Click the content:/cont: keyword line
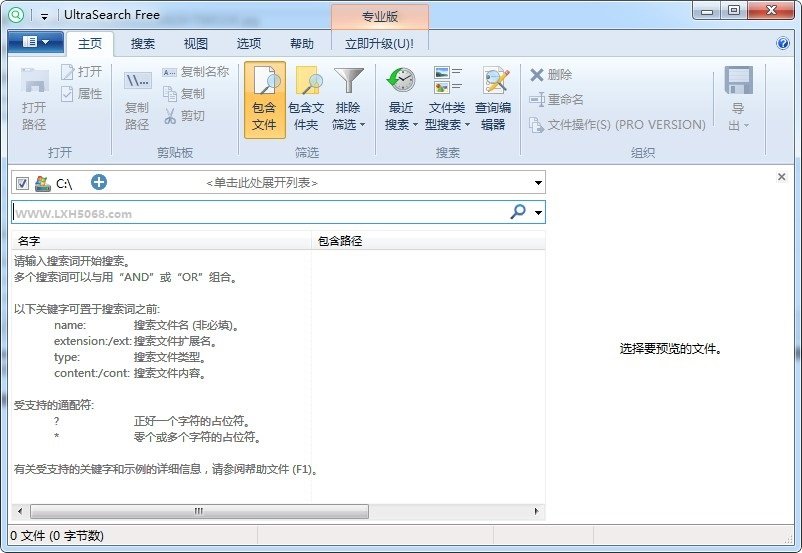This screenshot has height=553, width=802. [130, 373]
